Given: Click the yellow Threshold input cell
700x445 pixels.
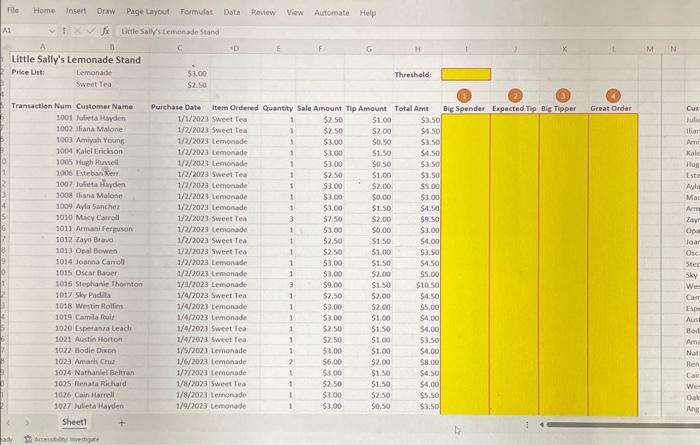Looking at the screenshot, I should [466, 74].
